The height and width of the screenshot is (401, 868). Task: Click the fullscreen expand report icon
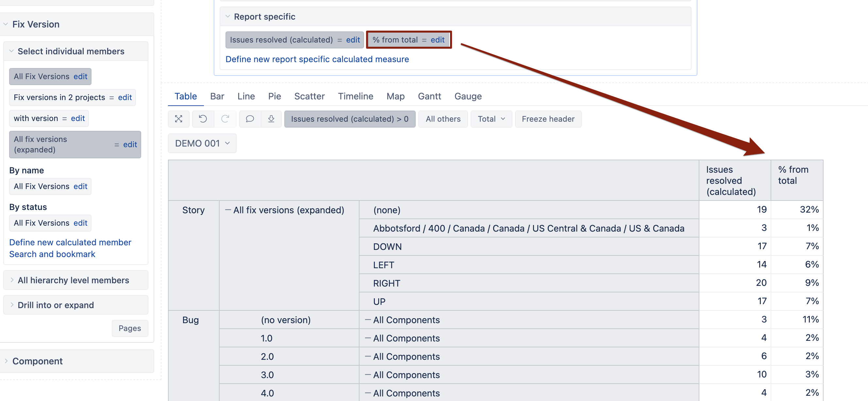(x=178, y=119)
